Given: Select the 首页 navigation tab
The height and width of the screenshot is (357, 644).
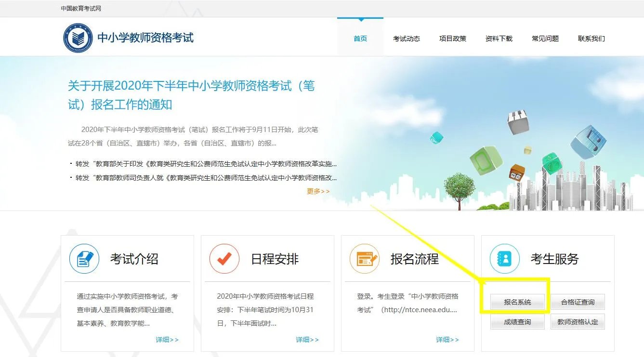Looking at the screenshot, I should pyautogui.click(x=360, y=39).
